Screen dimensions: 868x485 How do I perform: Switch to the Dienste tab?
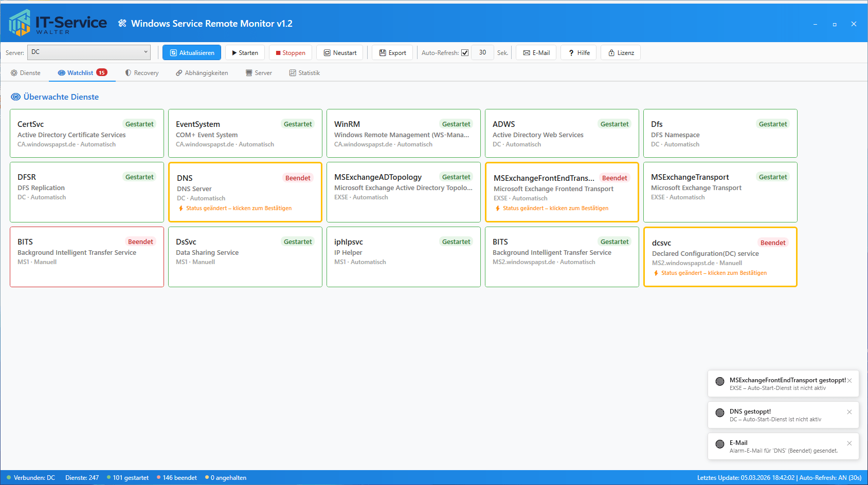click(x=26, y=73)
